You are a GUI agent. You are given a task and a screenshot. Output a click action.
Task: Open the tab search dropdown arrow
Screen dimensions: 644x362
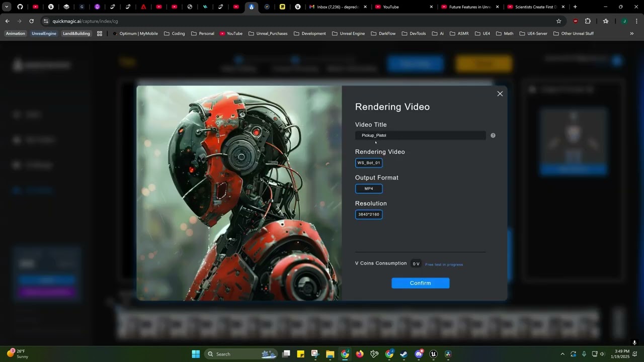7,7
